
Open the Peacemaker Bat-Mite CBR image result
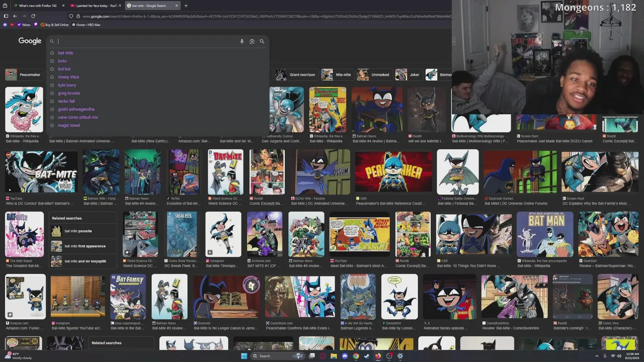click(x=393, y=172)
